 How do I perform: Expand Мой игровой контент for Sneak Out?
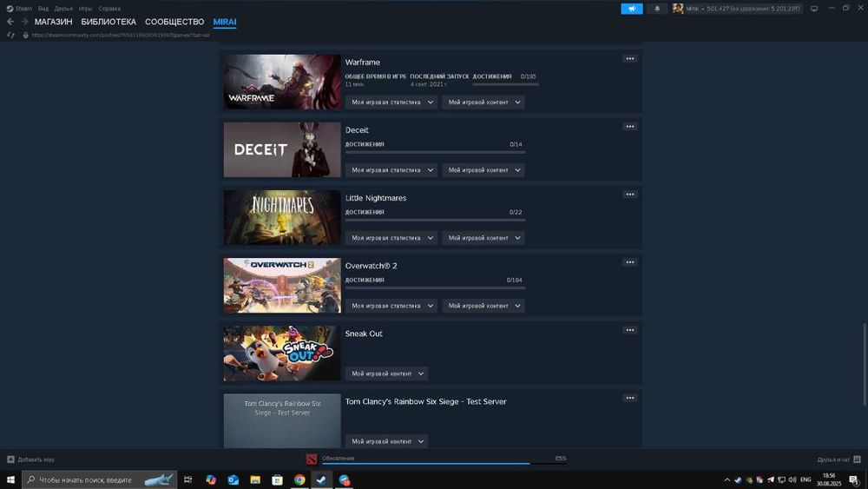[x=386, y=373]
